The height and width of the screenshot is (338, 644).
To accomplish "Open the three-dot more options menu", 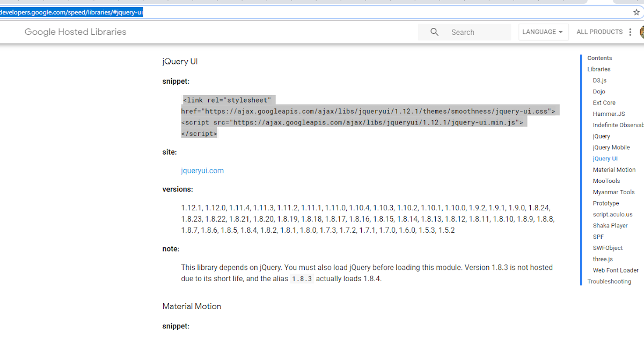I will pos(630,32).
